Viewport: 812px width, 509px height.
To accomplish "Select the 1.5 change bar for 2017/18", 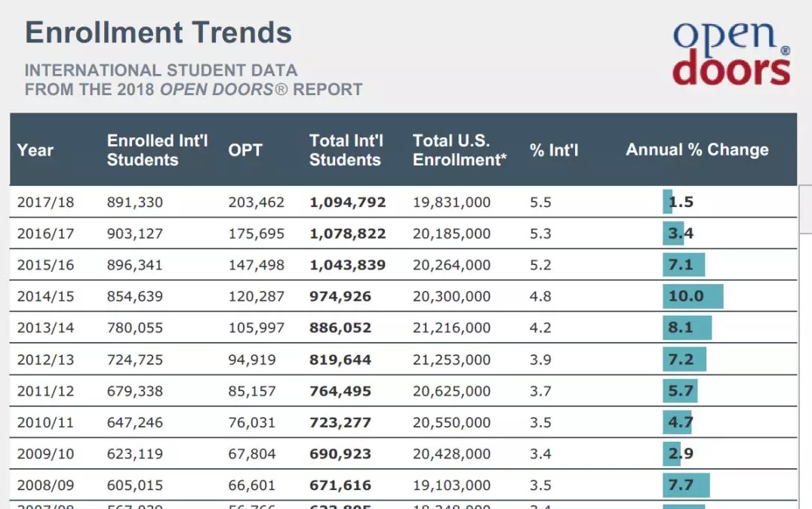I will (668, 202).
